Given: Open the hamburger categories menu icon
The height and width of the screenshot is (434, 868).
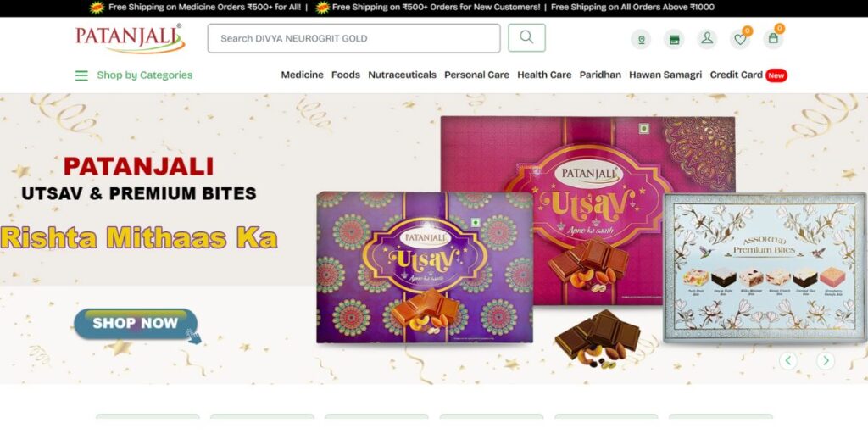Looking at the screenshot, I should tap(81, 75).
